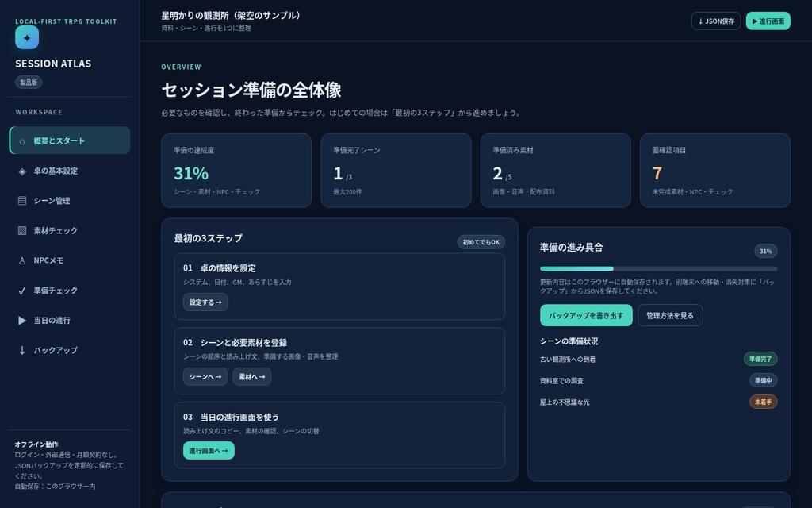The image size is (812, 508).
Task: Click the step title 03 当日の進行画面を使う
Action: (x=231, y=417)
